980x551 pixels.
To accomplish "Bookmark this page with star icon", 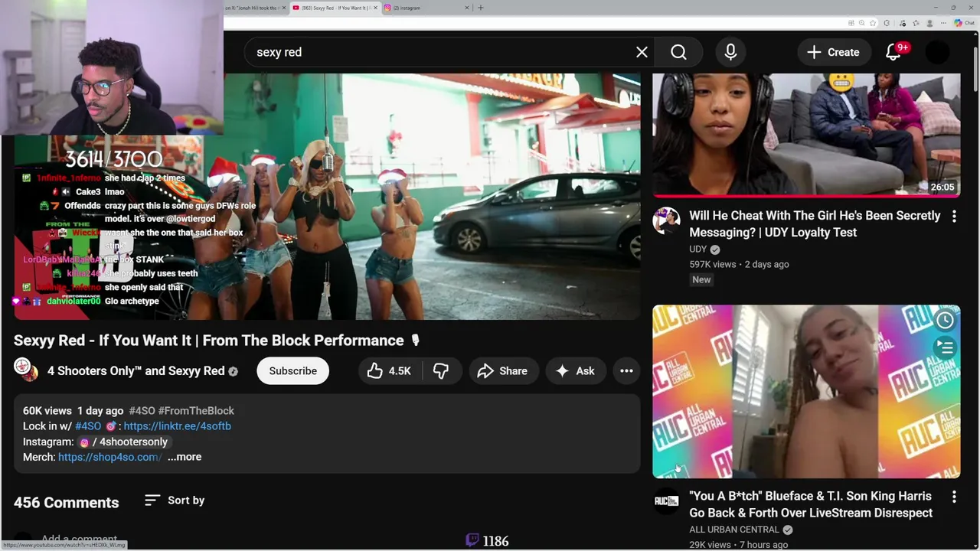I will [873, 23].
